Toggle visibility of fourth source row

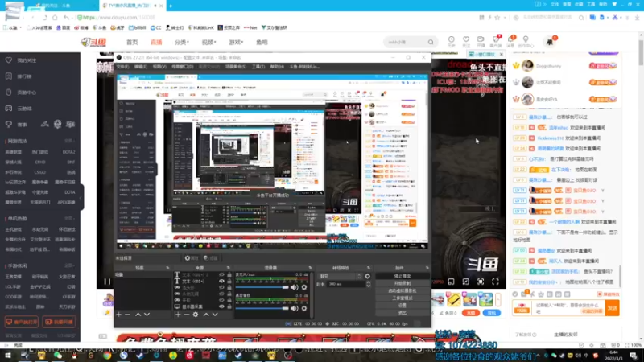[222, 294]
